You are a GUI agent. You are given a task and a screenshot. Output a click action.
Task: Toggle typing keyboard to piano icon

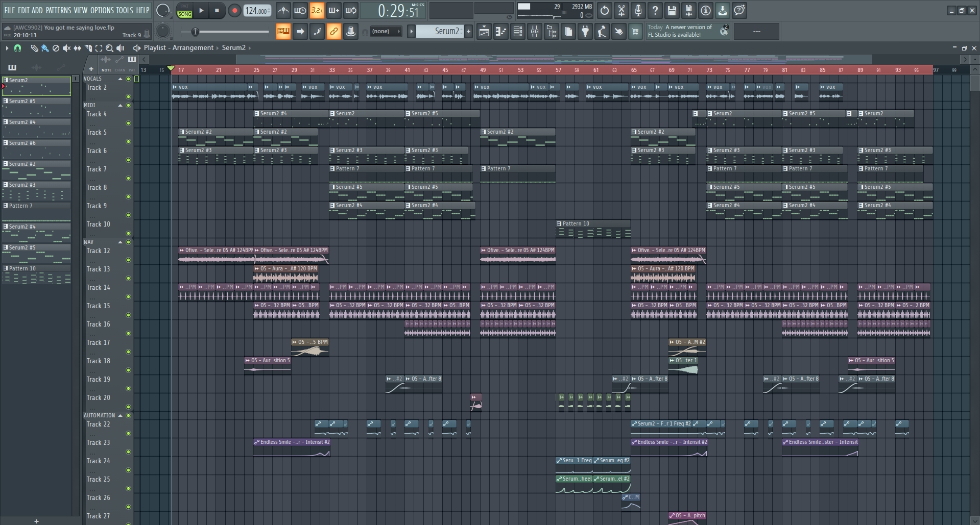coord(283,32)
